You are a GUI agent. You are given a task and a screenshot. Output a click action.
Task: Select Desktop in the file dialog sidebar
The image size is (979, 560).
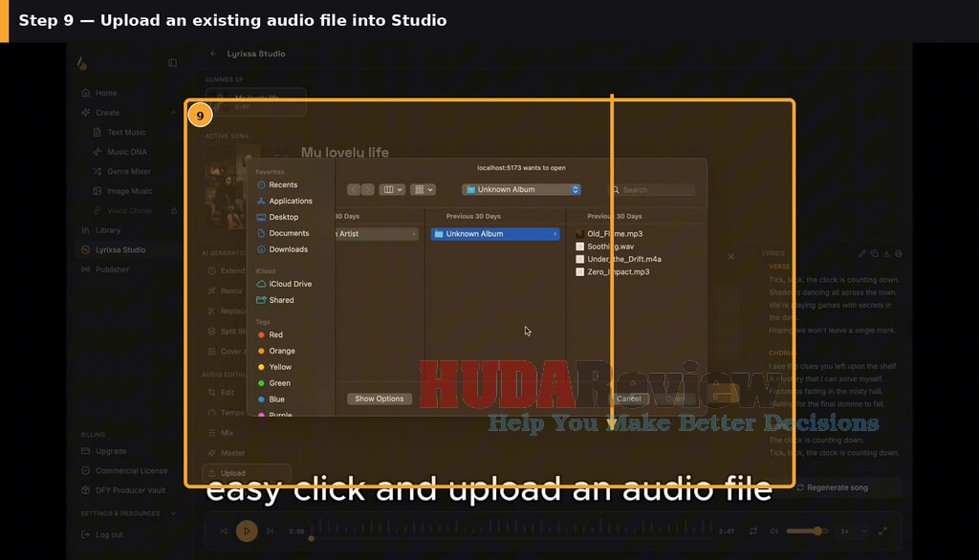tap(277, 217)
